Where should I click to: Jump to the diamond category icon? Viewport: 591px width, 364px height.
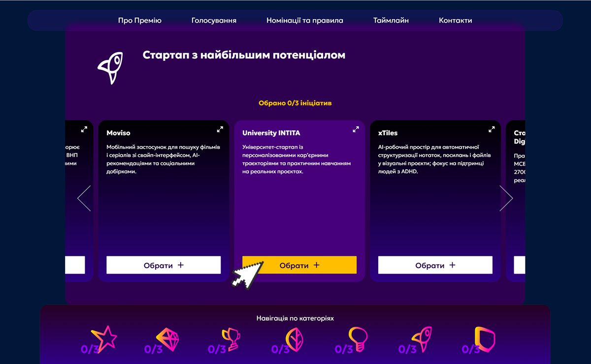click(x=169, y=339)
